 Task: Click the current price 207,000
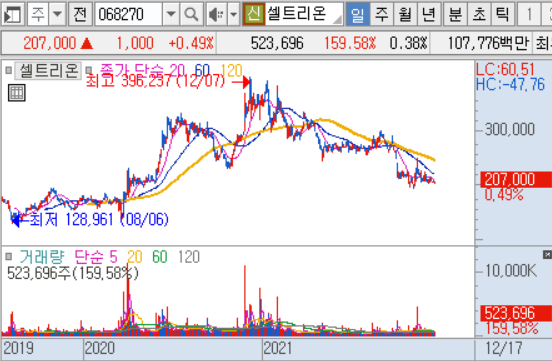50,43
